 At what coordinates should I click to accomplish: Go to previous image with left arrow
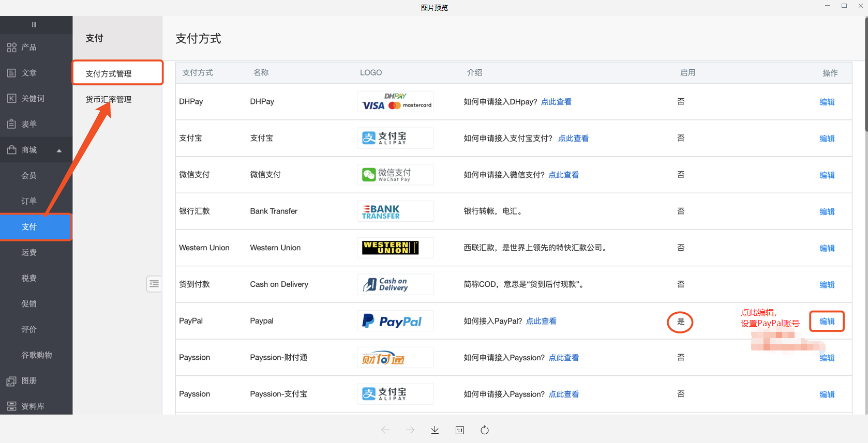[x=385, y=430]
